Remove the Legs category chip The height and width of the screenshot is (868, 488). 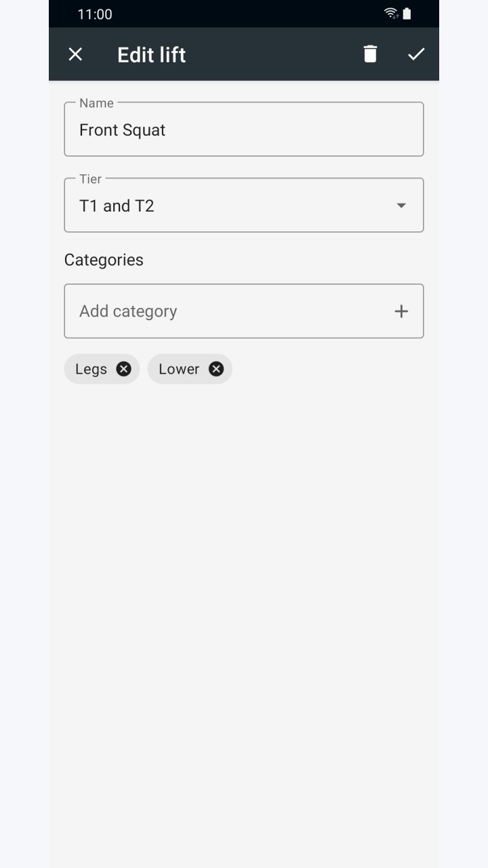[123, 369]
